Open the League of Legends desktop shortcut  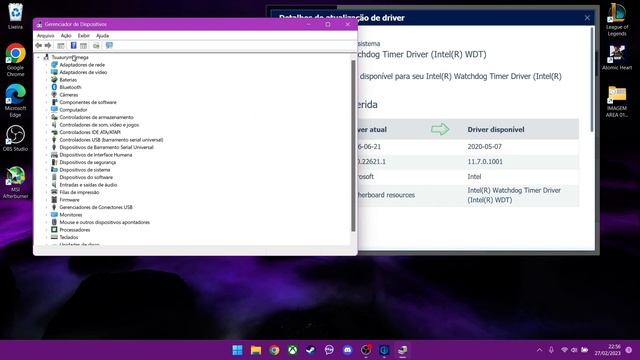tap(617, 20)
